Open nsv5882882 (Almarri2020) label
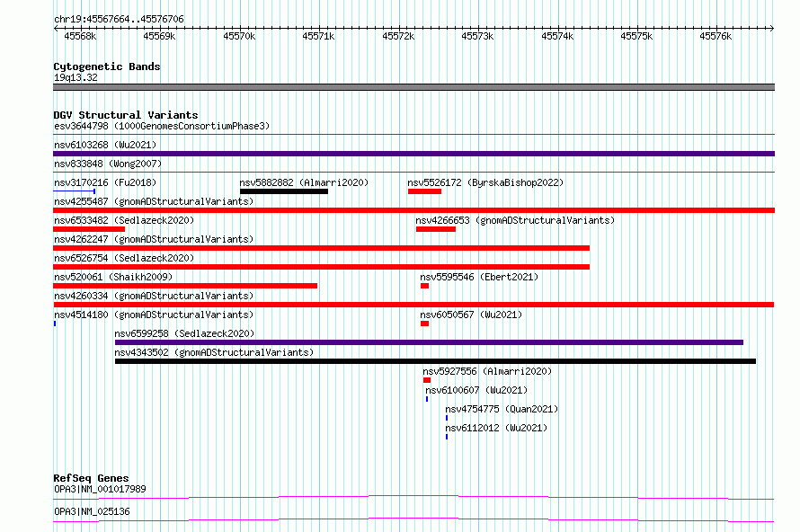Viewport: 800px width, 532px height. click(x=304, y=182)
